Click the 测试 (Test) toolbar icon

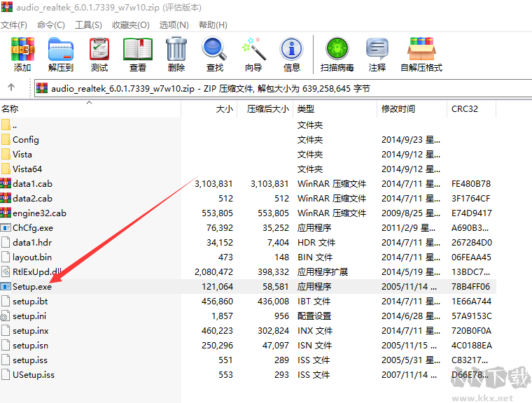[99, 49]
